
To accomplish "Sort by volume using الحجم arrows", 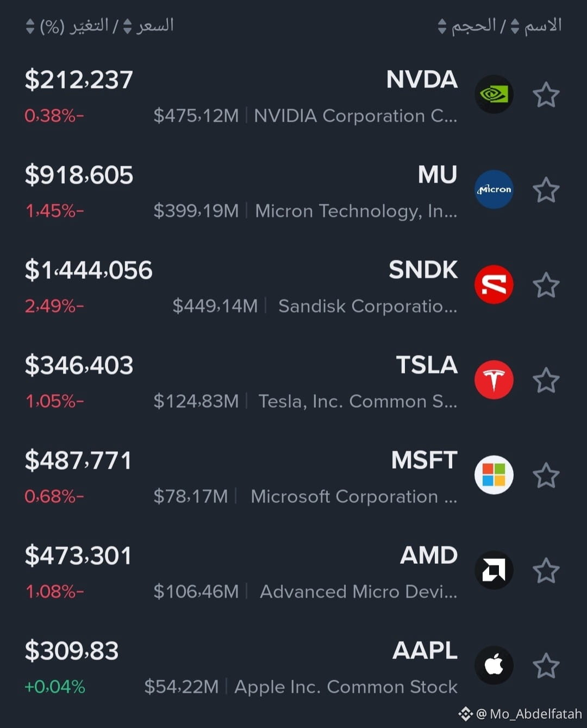I will [x=442, y=26].
